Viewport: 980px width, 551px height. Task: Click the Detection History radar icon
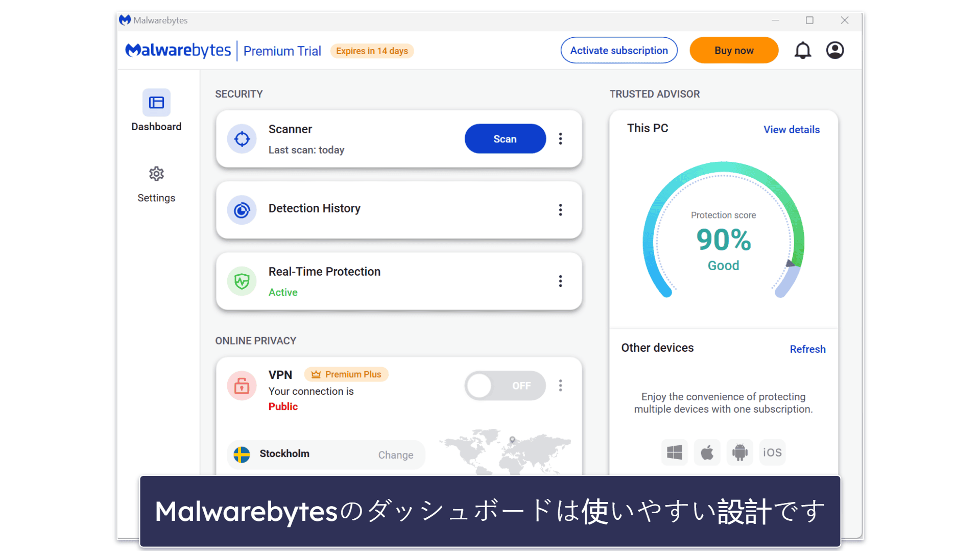coord(242,210)
